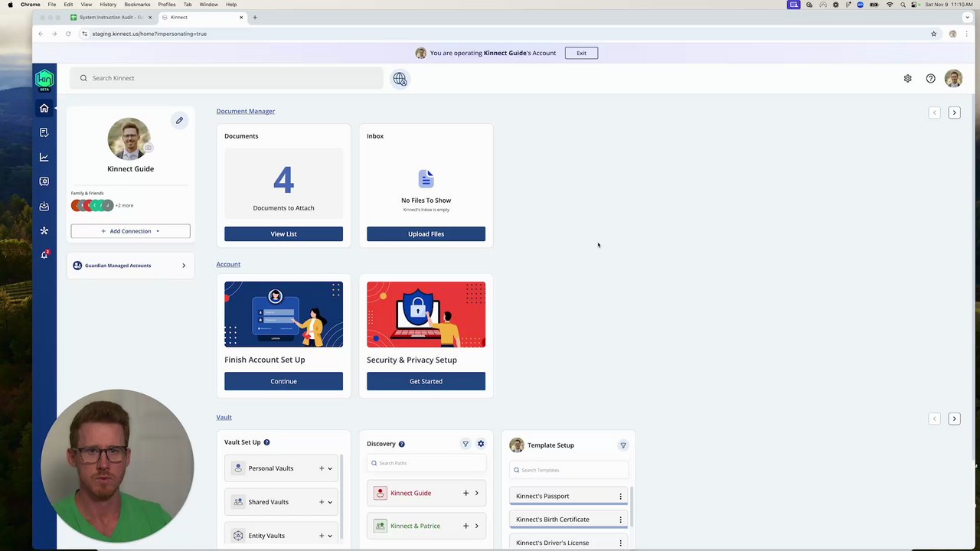Open the inbox tray sidebar icon
980x551 pixels.
[x=44, y=206]
